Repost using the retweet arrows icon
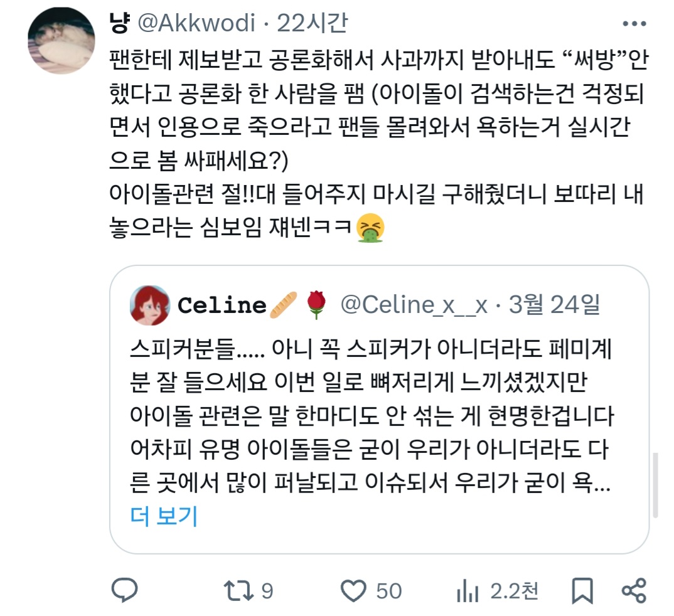The height and width of the screenshot is (616, 674). pyautogui.click(x=238, y=591)
